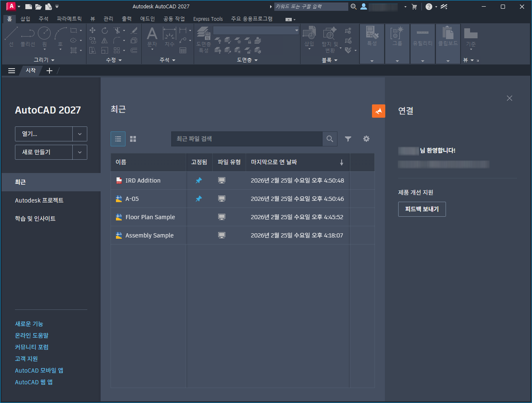
Task: Expand the 도면층 panel flyout
Action: coord(247,60)
